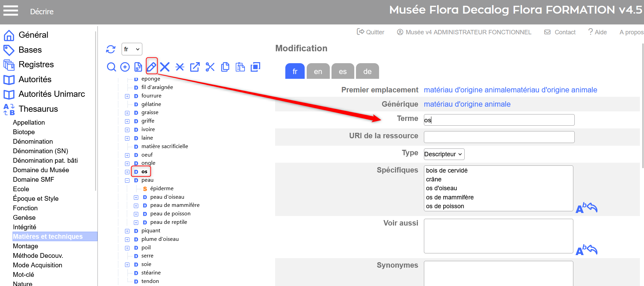This screenshot has height=286, width=644.
Task: Click the scissors cut icon
Action: (210, 67)
